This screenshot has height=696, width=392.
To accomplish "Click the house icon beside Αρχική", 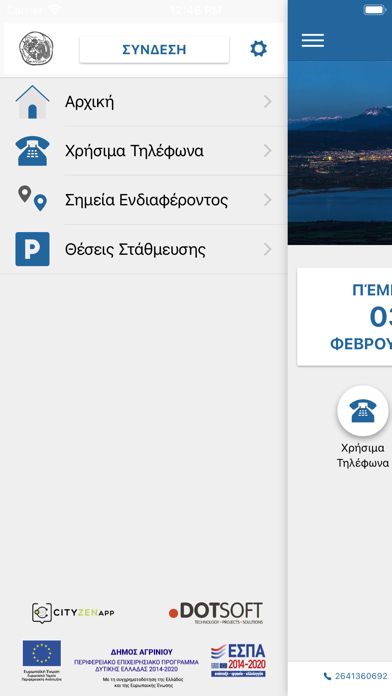I will click(32, 102).
